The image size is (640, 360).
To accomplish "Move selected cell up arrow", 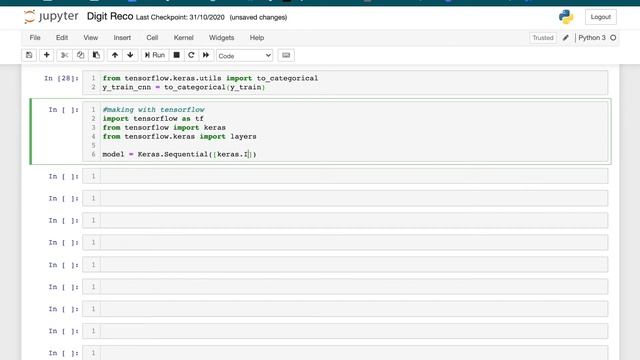I will click(x=115, y=55).
